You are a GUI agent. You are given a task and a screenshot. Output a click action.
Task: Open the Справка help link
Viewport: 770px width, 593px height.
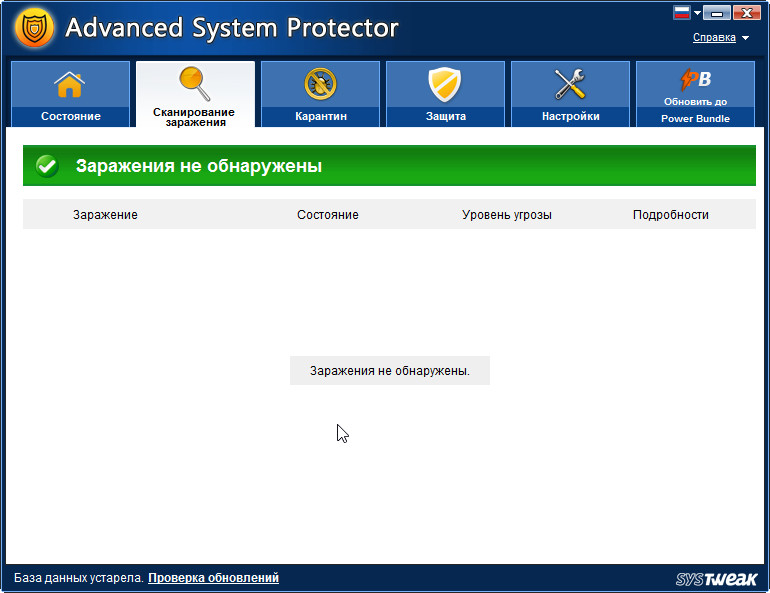pyautogui.click(x=714, y=37)
